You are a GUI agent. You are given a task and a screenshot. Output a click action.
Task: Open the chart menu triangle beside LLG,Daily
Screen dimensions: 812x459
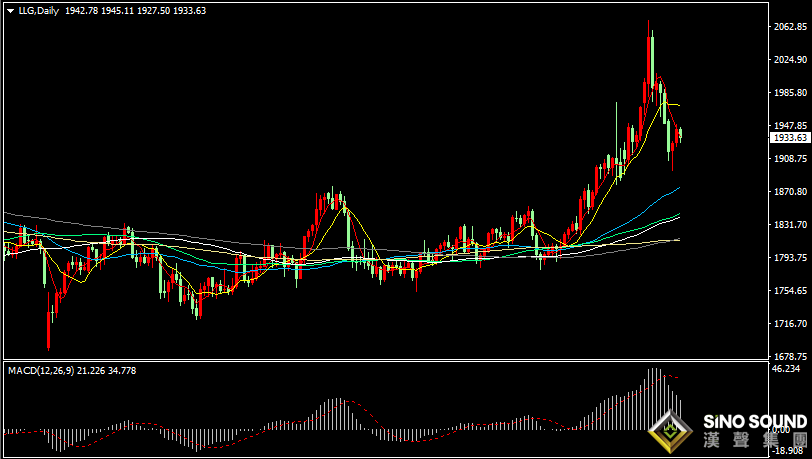(10, 11)
